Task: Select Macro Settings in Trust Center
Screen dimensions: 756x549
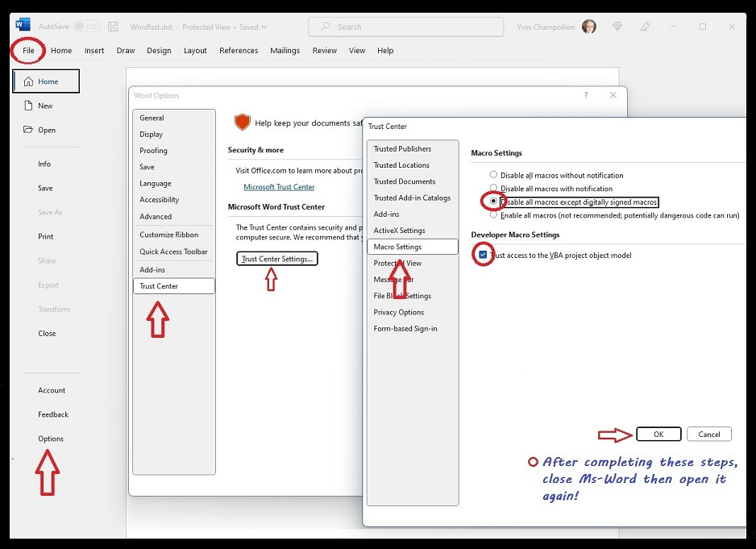Action: click(x=413, y=247)
